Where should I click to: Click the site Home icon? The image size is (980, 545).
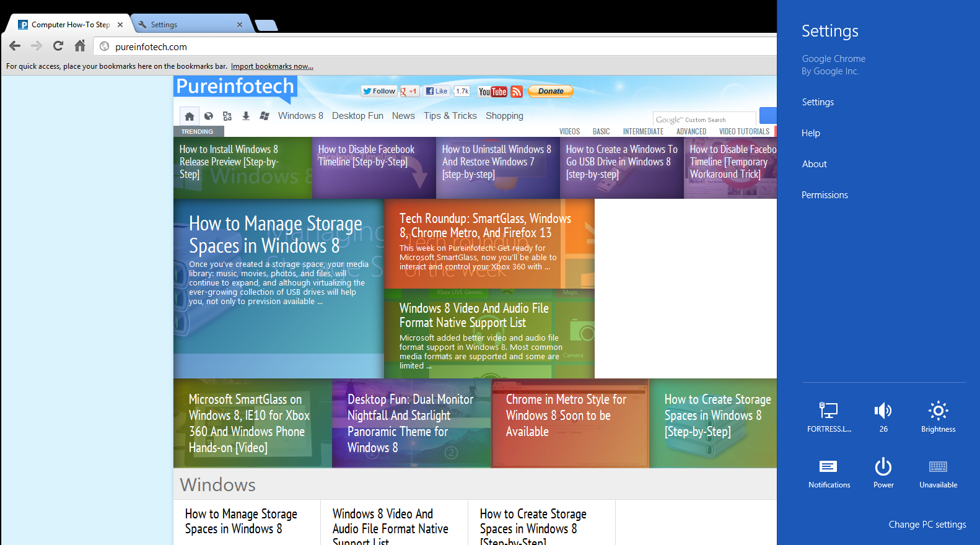(x=190, y=116)
